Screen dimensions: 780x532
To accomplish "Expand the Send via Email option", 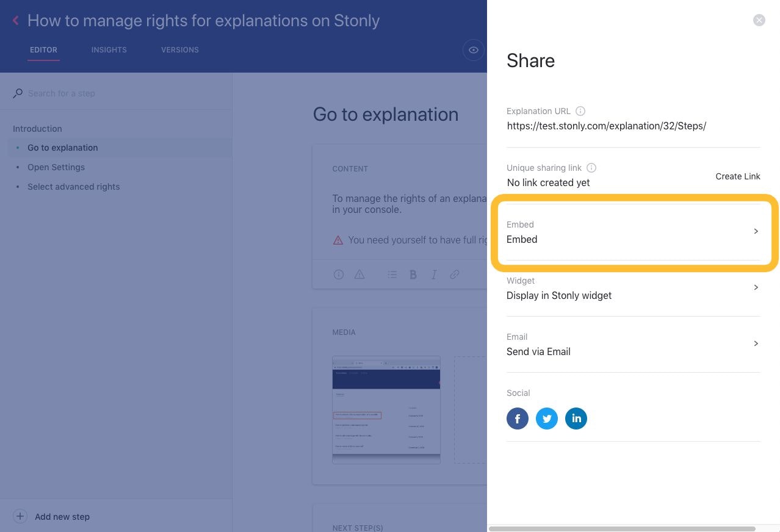I will pos(633,344).
